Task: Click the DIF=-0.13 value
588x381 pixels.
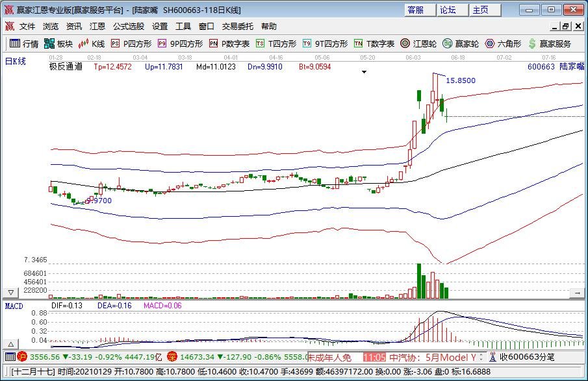Action: (x=67, y=306)
